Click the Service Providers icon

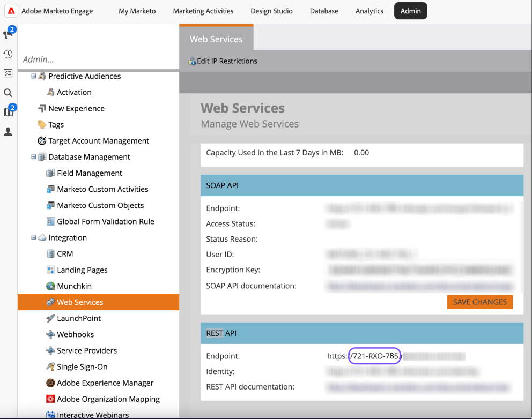pos(50,350)
